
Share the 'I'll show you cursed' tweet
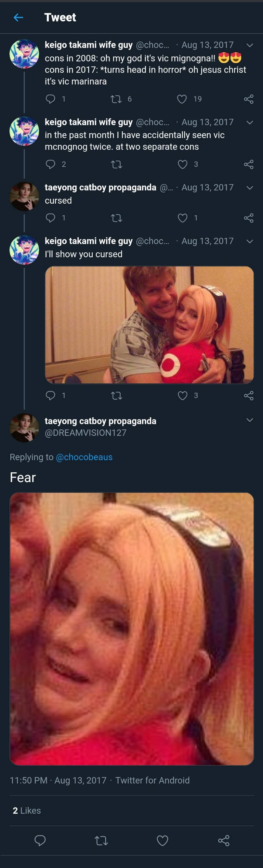click(x=248, y=396)
